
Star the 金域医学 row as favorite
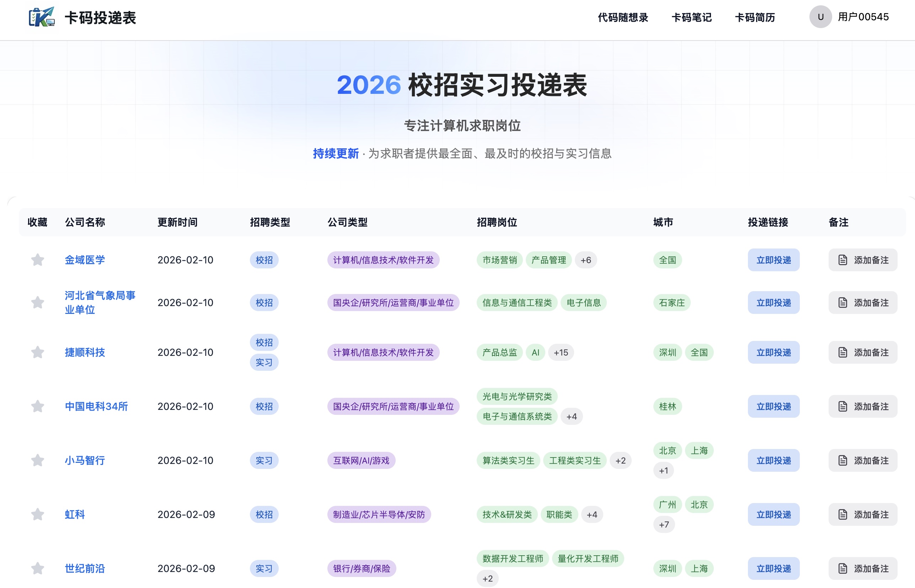click(37, 260)
